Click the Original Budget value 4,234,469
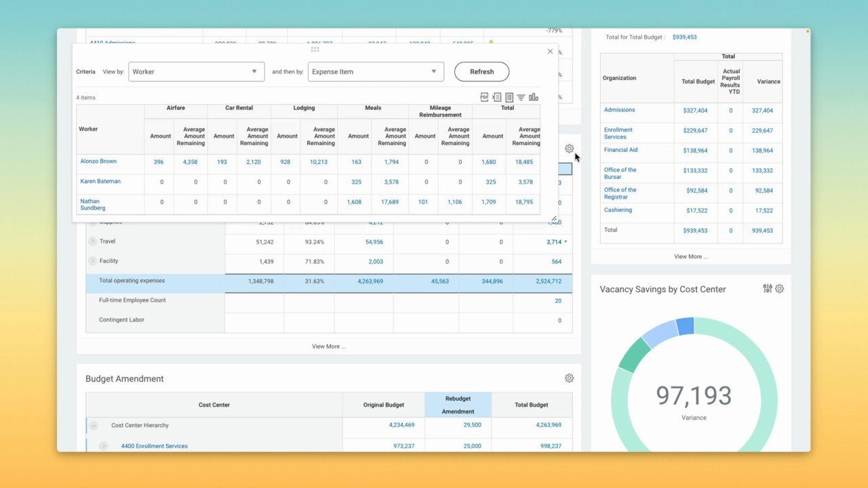The width and height of the screenshot is (868, 488). coord(401,425)
